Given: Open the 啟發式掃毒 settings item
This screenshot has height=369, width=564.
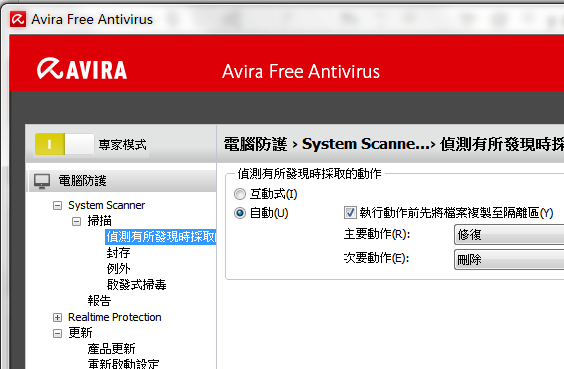Looking at the screenshot, I should tap(136, 284).
